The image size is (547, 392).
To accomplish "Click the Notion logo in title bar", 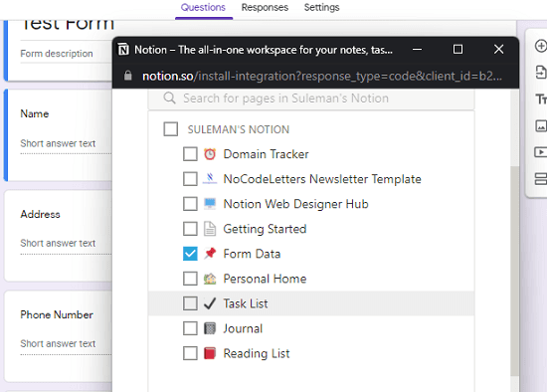I will tap(123, 50).
